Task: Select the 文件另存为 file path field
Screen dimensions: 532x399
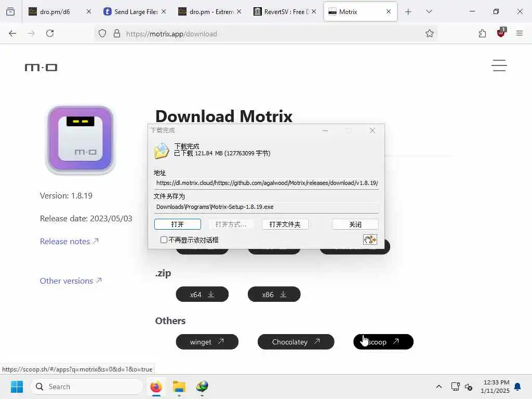Action: pos(267,207)
